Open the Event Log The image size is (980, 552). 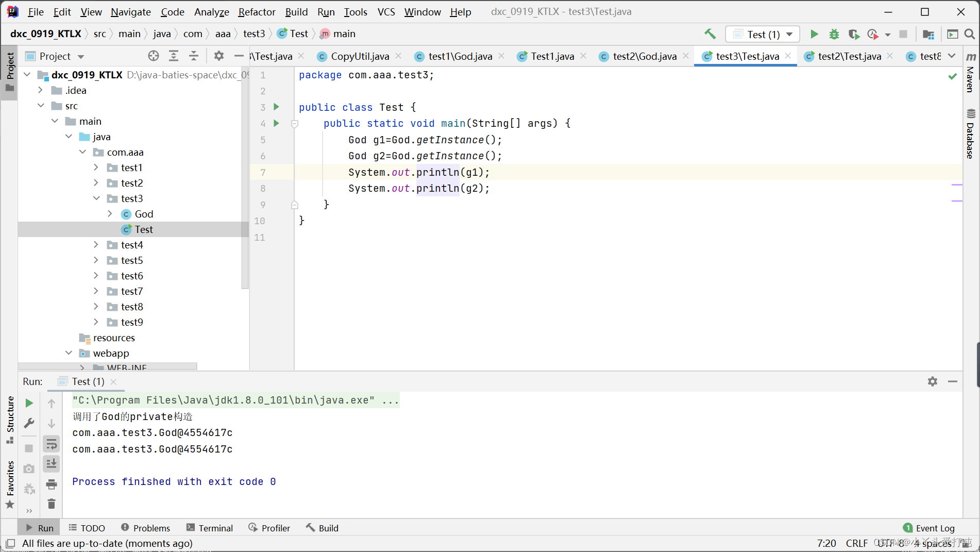(x=929, y=528)
